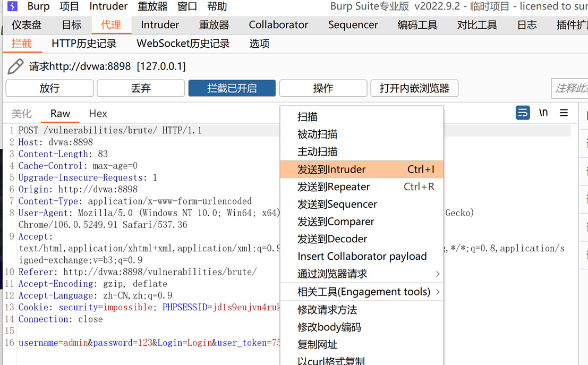Viewport: 588px width, 365px height.
Task: Click the Host: dvwa:8898 header line
Action: (55, 142)
